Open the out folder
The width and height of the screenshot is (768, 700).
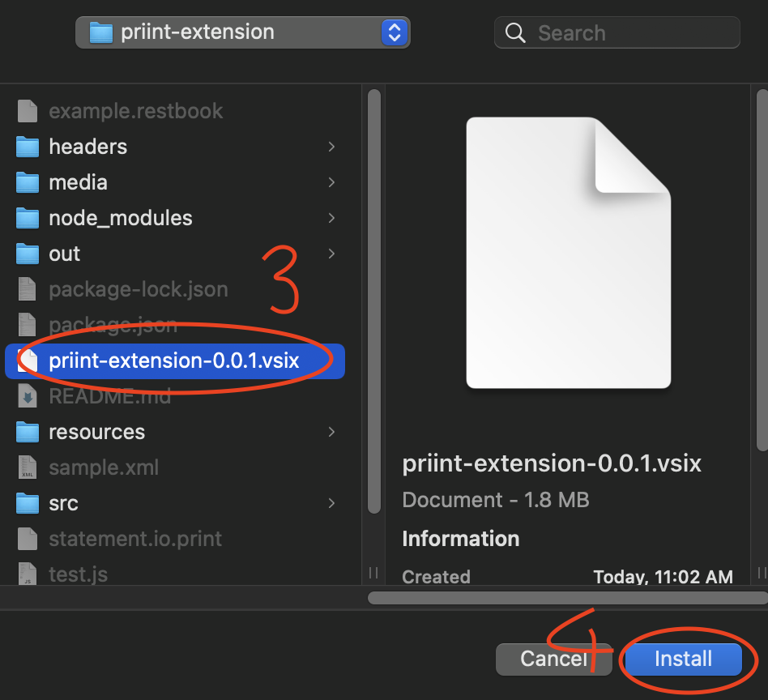coord(175,254)
